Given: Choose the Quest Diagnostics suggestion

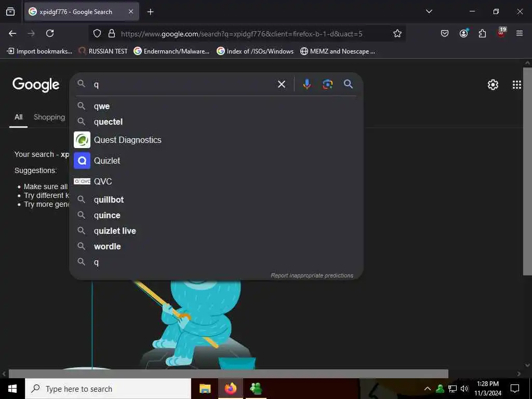Looking at the screenshot, I should point(216,140).
